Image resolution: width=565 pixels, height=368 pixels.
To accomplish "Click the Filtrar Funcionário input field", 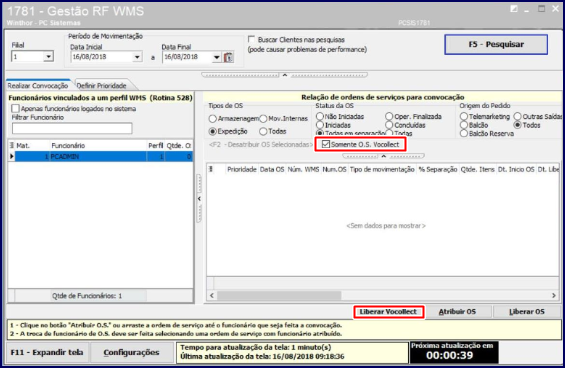I will 72,128.
